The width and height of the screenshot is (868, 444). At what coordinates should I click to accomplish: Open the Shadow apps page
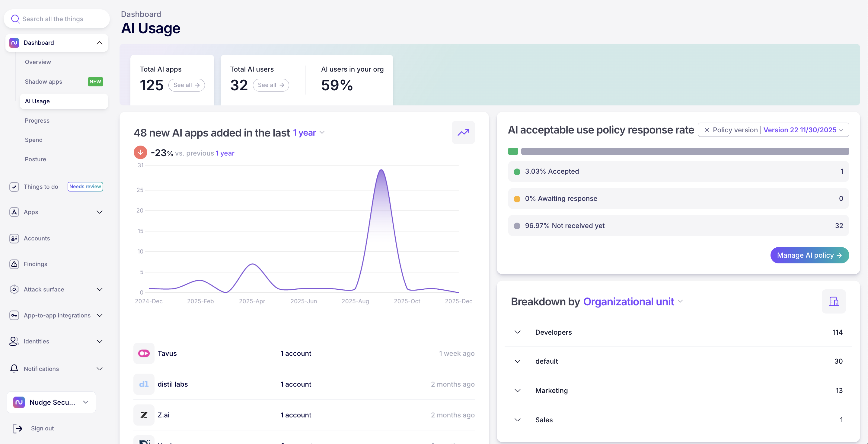[x=43, y=82]
